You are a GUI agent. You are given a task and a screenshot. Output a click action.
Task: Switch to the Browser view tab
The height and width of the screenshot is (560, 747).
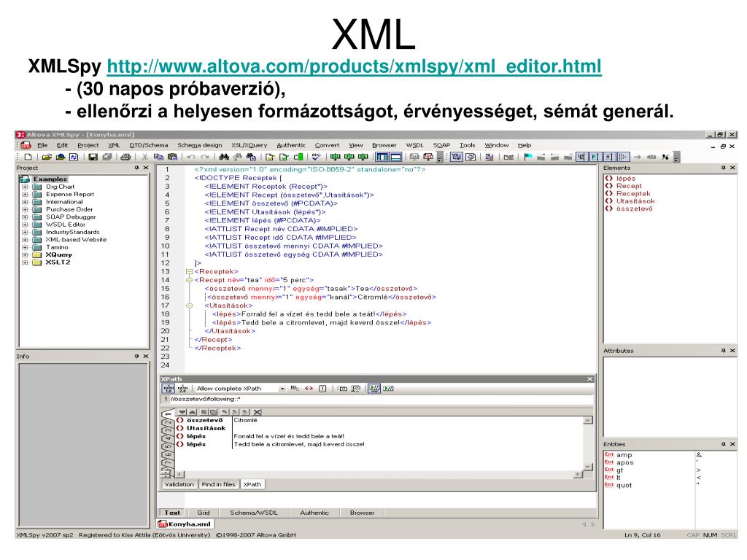pos(362,513)
